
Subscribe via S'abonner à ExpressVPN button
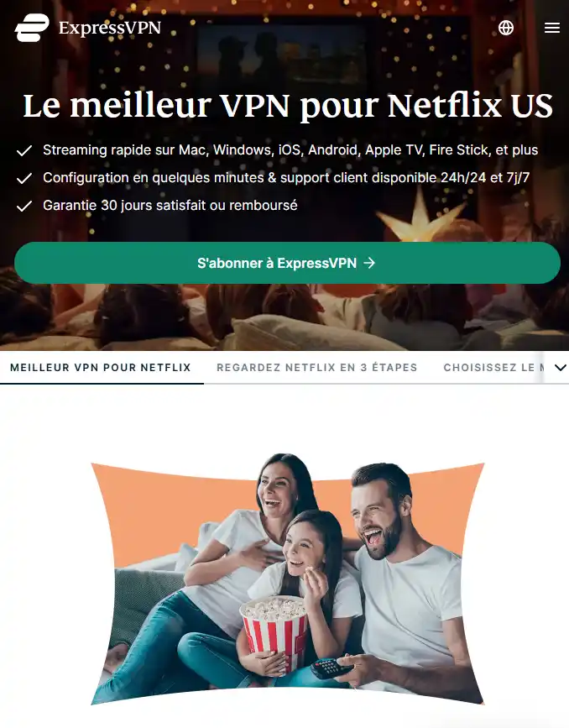tap(287, 263)
